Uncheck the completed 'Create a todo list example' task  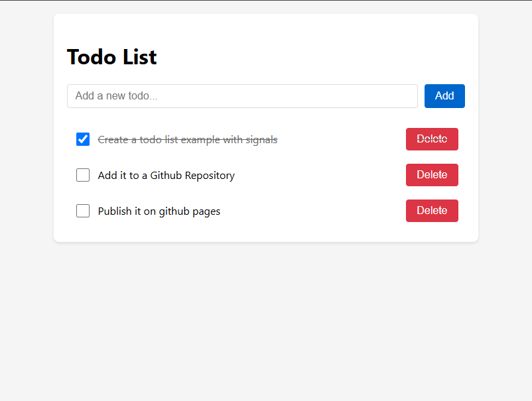tap(82, 139)
